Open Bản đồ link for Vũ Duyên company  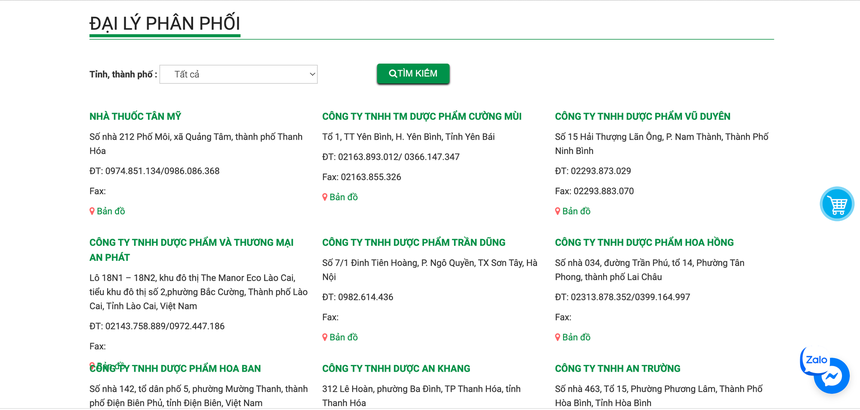pos(576,212)
